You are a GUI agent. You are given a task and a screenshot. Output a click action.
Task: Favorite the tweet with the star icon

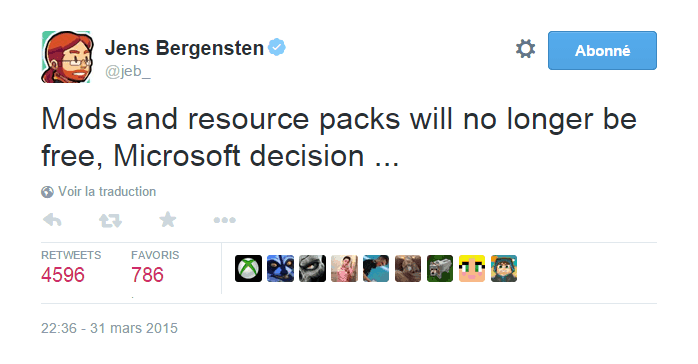(168, 219)
